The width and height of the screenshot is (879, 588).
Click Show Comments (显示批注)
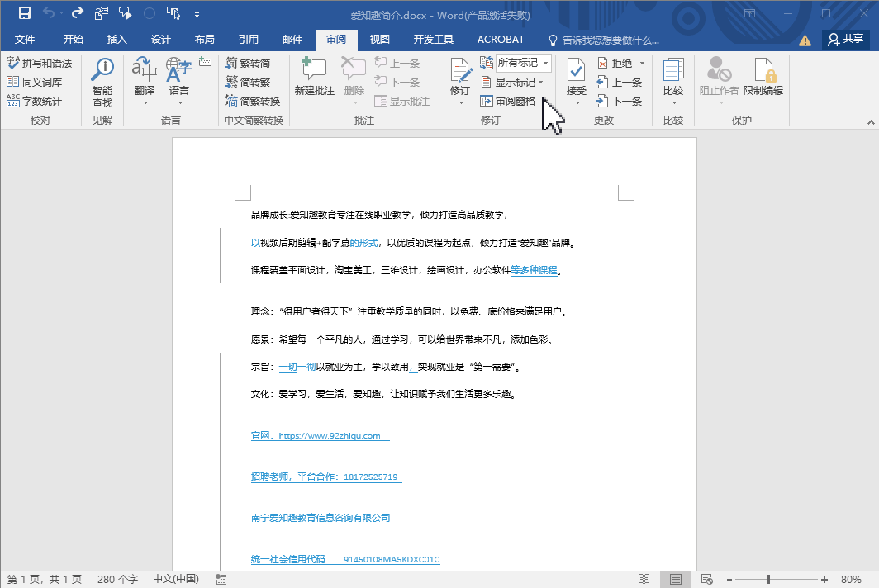point(402,101)
